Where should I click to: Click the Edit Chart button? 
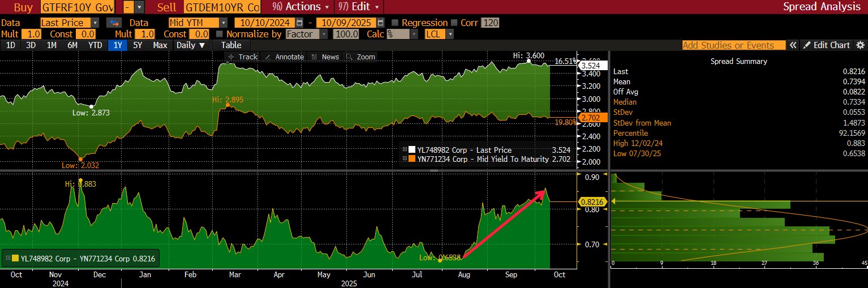pos(827,45)
